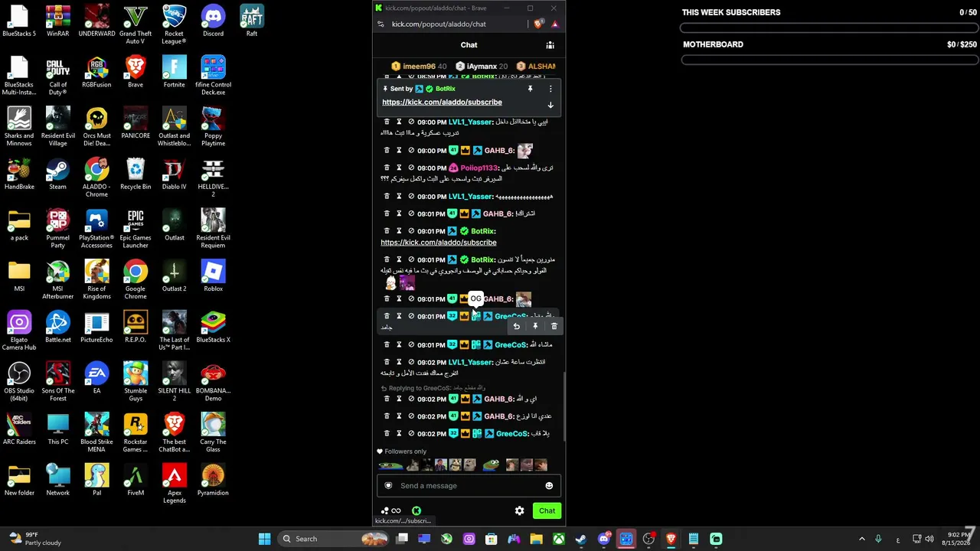980x551 pixels.
Task: Focus the Send a message input
Action: pyautogui.click(x=469, y=486)
